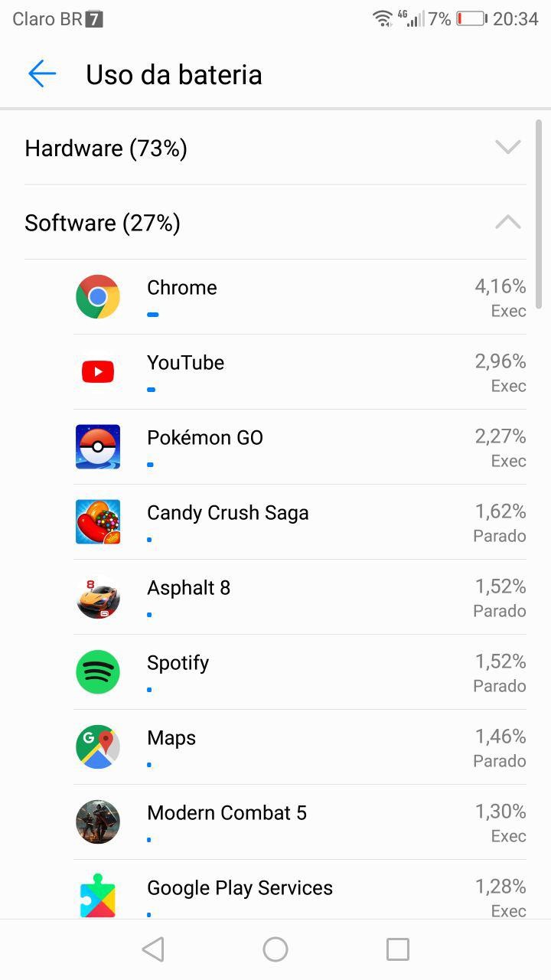Screen dimensions: 551x980
Task: Tap the back arrow icon
Action: pyautogui.click(x=42, y=74)
